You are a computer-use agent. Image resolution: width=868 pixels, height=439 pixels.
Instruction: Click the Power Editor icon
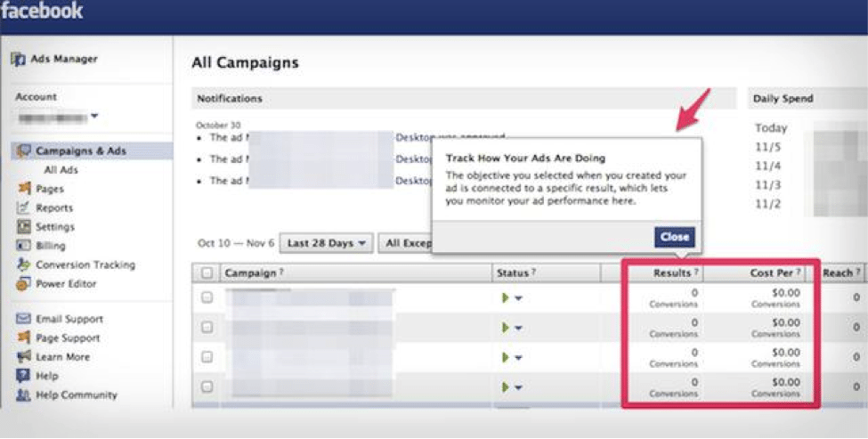[x=24, y=283]
